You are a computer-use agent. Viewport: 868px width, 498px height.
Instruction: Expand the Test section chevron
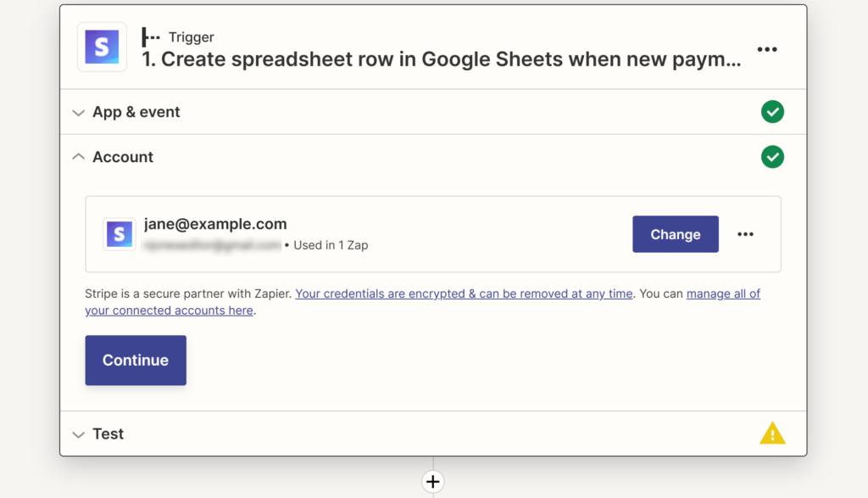[x=79, y=434]
